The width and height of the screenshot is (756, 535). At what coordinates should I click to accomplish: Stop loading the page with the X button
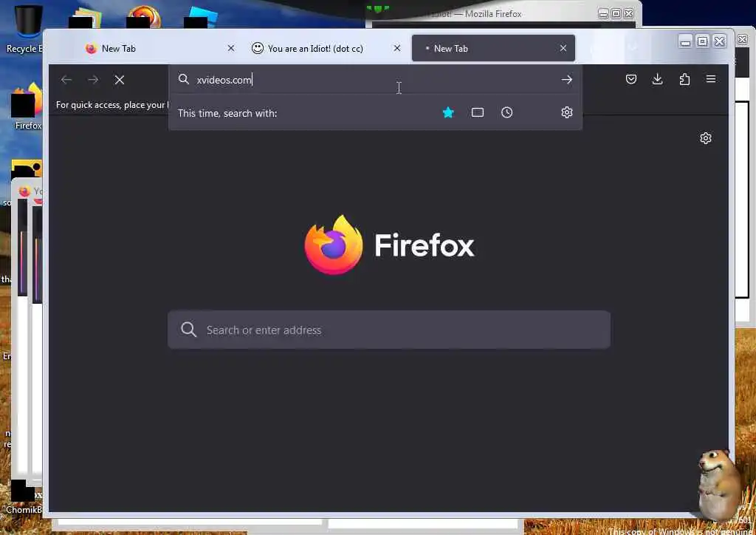point(120,80)
